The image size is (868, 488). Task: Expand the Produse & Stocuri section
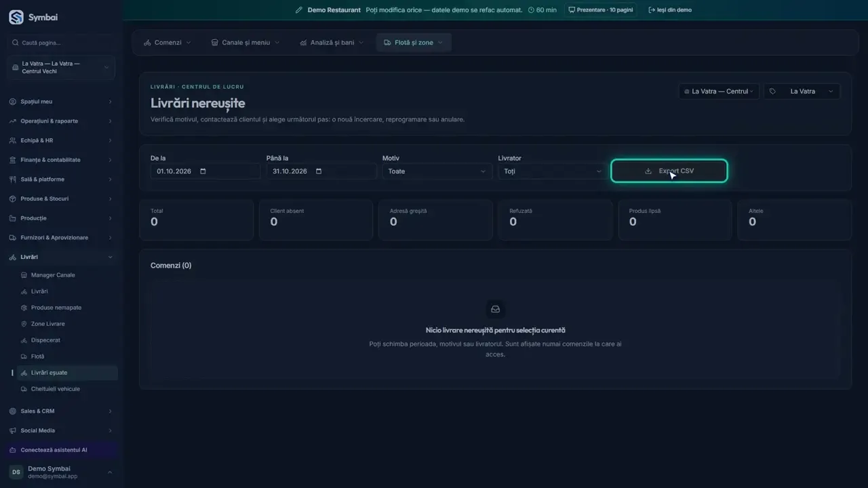[61, 199]
